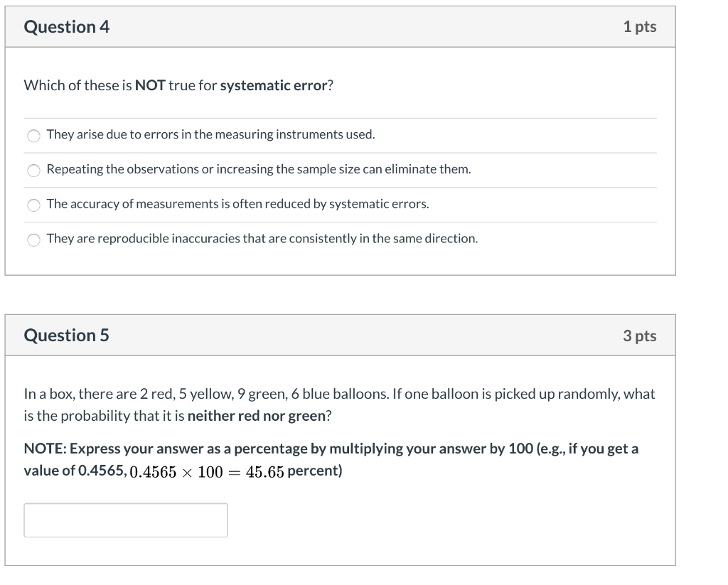Click the 'Question 5' heading
This screenshot has width=728, height=585.
(x=66, y=336)
